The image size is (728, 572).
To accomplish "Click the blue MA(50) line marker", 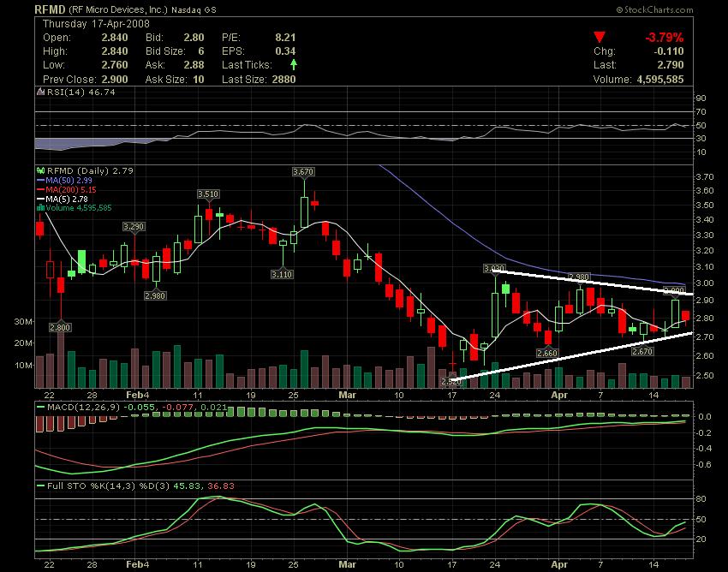I will coord(40,180).
